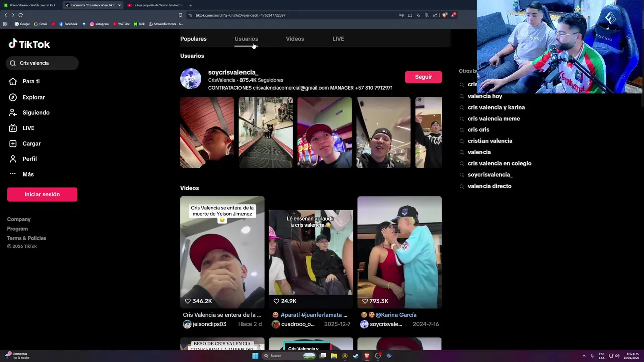Click browser back arrow
This screenshot has height=362, width=644.
coord(6,15)
